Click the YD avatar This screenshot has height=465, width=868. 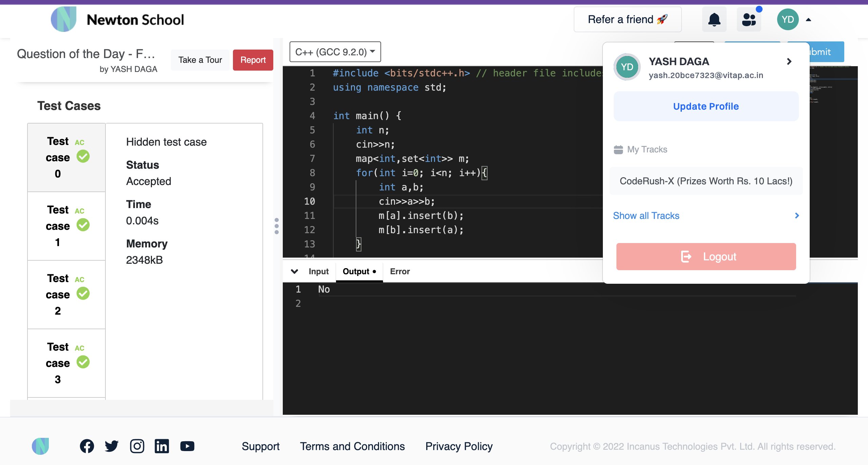(788, 19)
